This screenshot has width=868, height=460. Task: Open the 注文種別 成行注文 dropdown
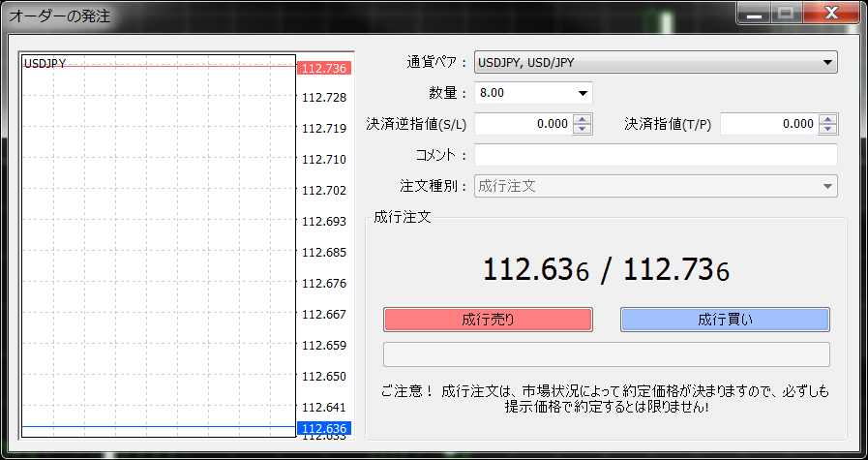[x=655, y=186]
